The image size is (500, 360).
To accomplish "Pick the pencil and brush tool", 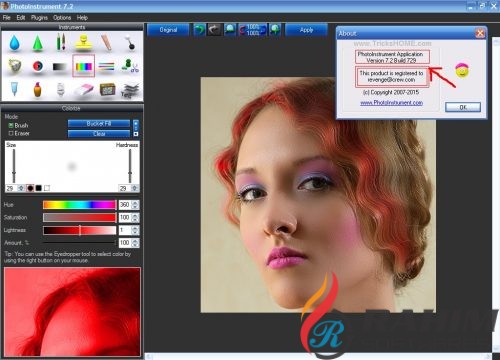I will (61, 43).
